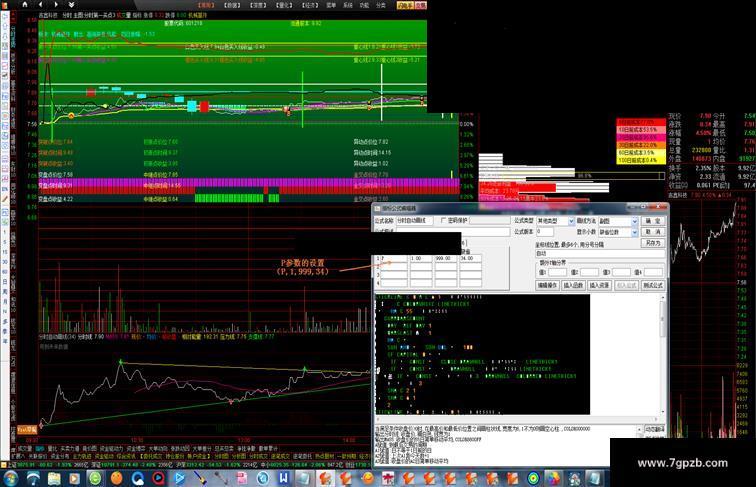This screenshot has width=756, height=487.
Task: Go to the home page icon in top toolbar
Action: 25,4
